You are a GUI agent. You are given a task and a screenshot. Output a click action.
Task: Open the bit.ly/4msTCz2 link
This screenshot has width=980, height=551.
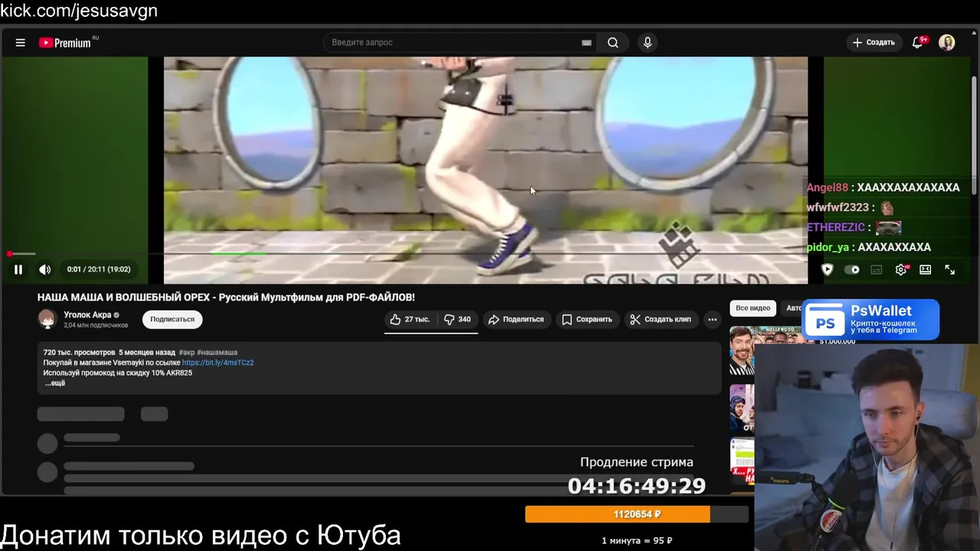[218, 363]
